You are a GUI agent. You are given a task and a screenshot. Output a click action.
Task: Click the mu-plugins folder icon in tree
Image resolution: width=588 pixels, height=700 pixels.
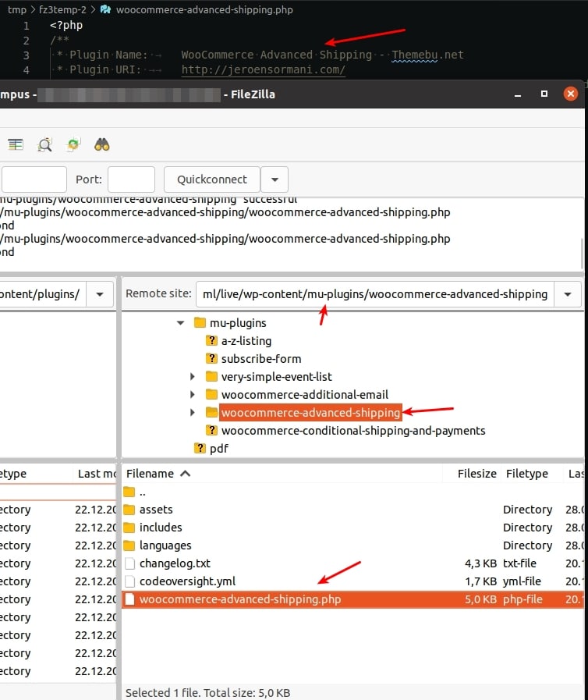[x=200, y=322]
